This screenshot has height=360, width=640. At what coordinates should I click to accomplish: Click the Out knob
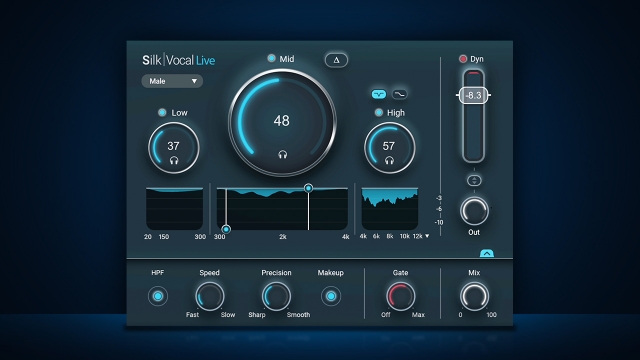click(x=474, y=211)
